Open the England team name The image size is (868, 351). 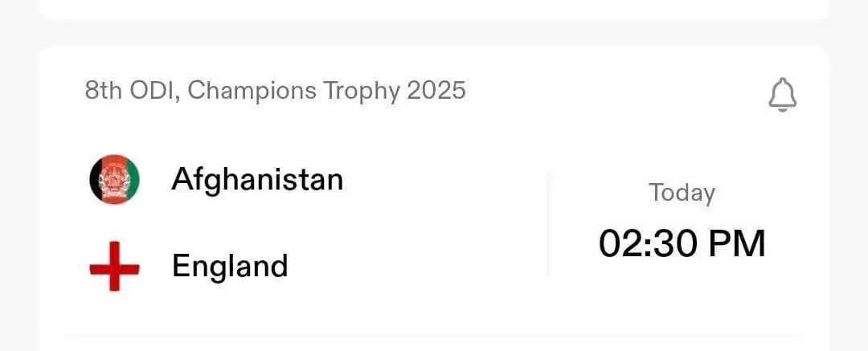coord(230,266)
